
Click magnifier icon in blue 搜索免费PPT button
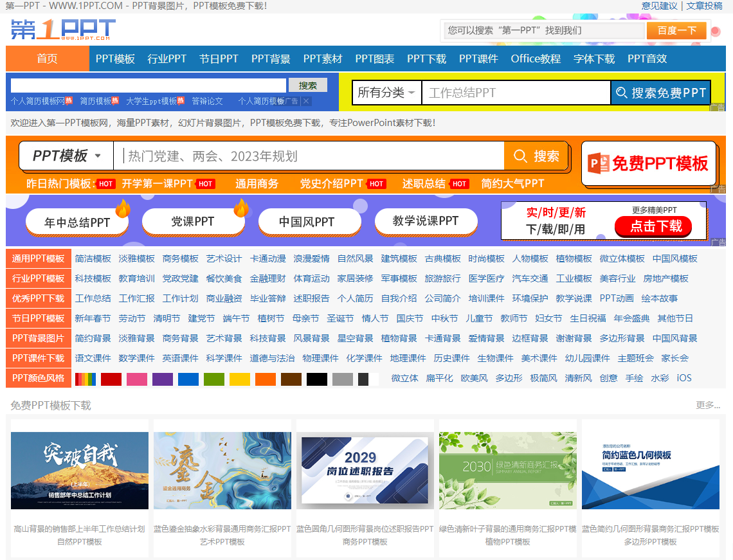point(621,93)
